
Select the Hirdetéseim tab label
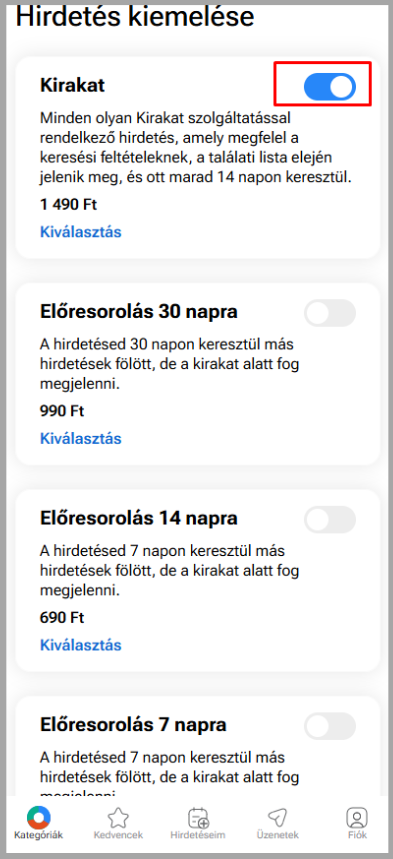tap(198, 835)
